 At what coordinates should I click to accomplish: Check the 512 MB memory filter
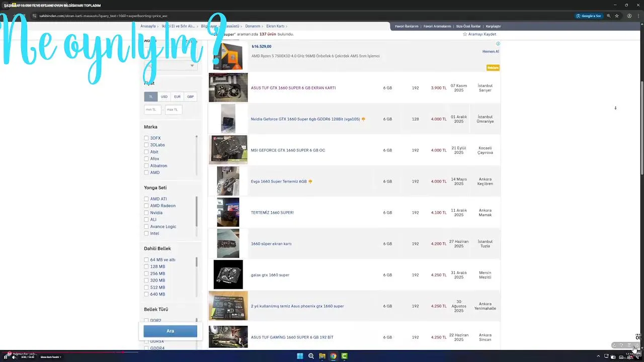pos(146,287)
